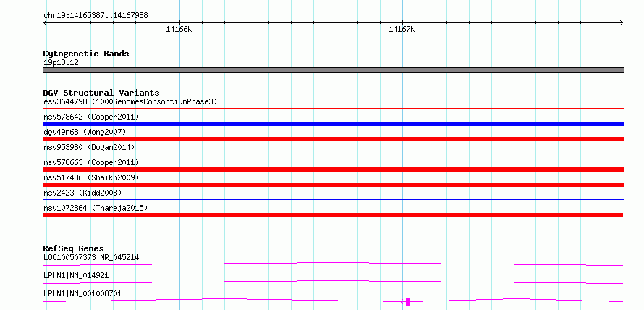The image size is (644, 310).
Task: Open the nsv953980 (Dogan2014) variant label
Action: pos(89,147)
